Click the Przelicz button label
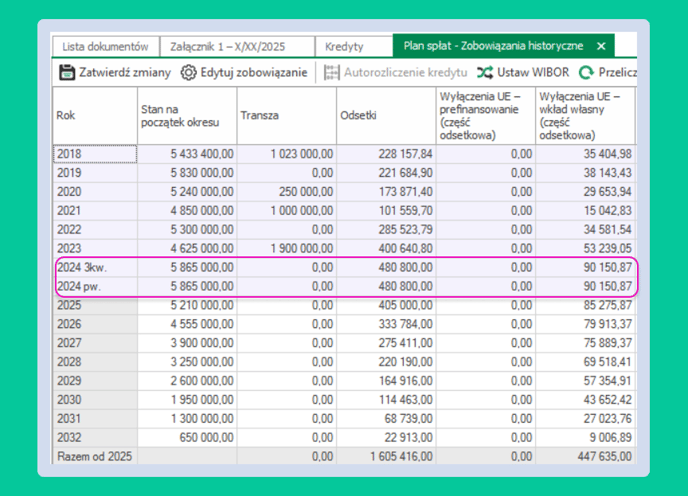The image size is (688, 496). [617, 72]
